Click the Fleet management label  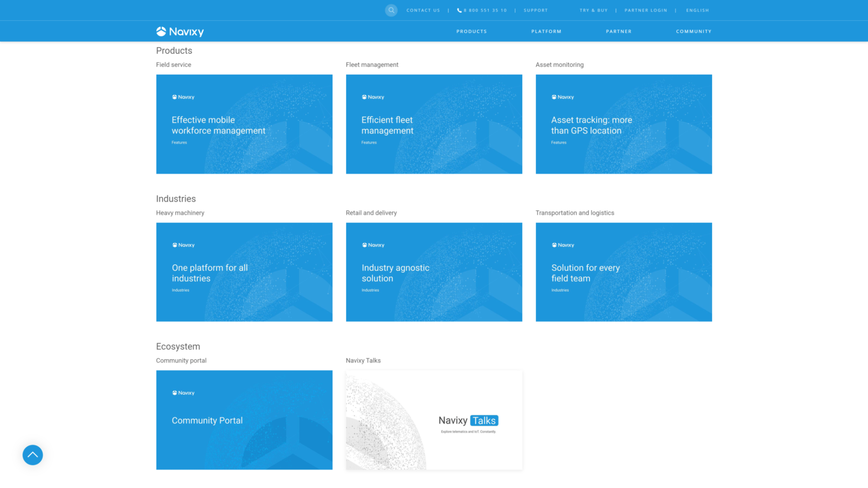tap(372, 65)
